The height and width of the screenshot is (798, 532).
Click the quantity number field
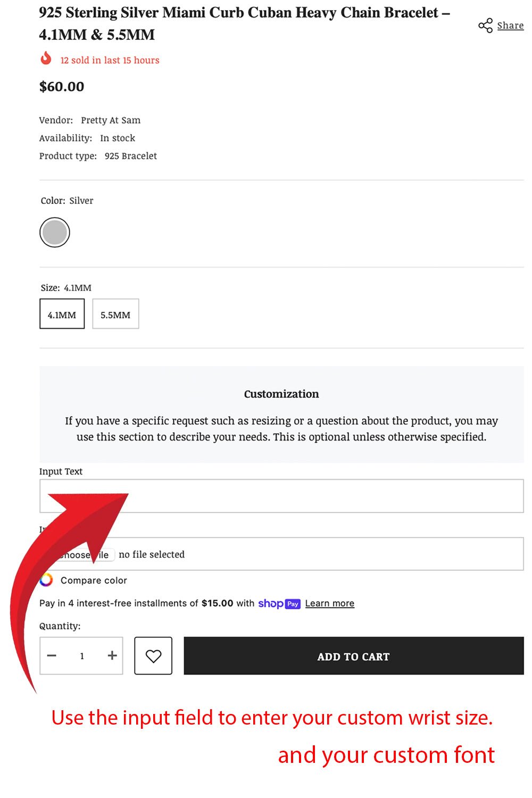coord(82,656)
